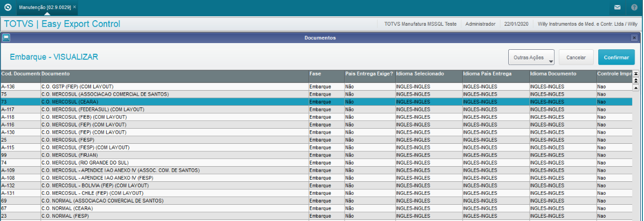644x221 pixels.
Task: Select C.O. NORMAL (ASSOCIACAO COMERCIAL DE SANTOS)
Action: (316, 201)
